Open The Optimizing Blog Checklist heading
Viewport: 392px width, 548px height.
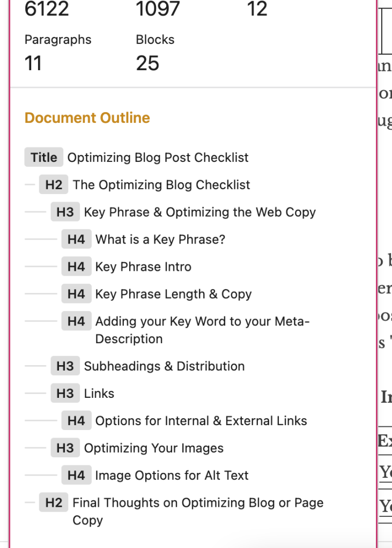tap(161, 185)
